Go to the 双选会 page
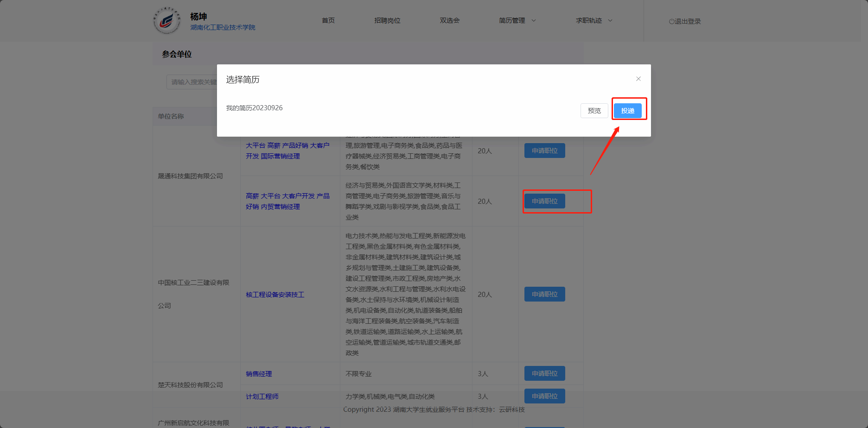The height and width of the screenshot is (428, 868). click(x=449, y=20)
